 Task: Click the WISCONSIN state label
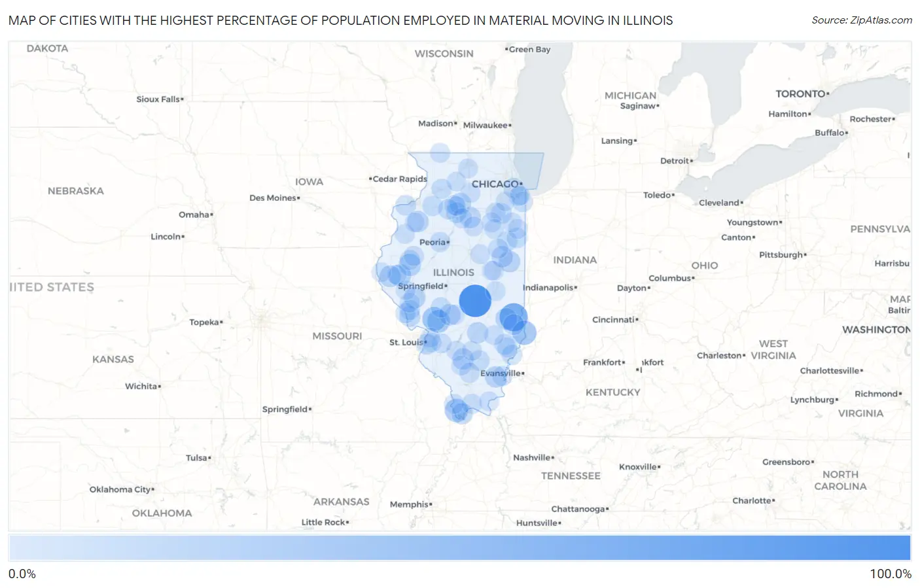(444, 54)
